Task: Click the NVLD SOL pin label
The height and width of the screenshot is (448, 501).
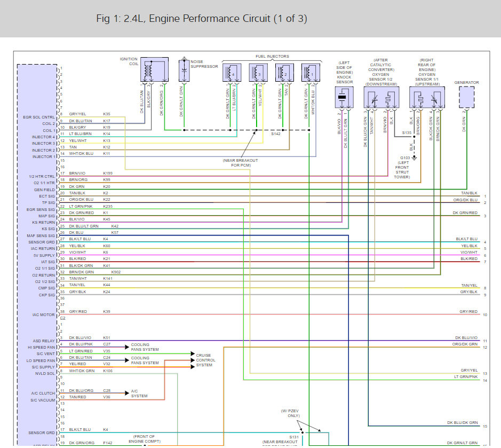Action: 44,373
